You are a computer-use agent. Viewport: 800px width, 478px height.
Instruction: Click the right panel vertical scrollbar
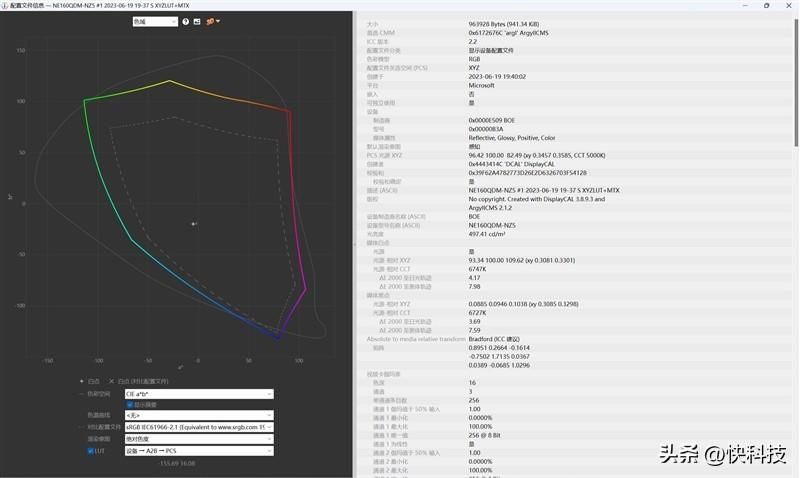point(796,82)
